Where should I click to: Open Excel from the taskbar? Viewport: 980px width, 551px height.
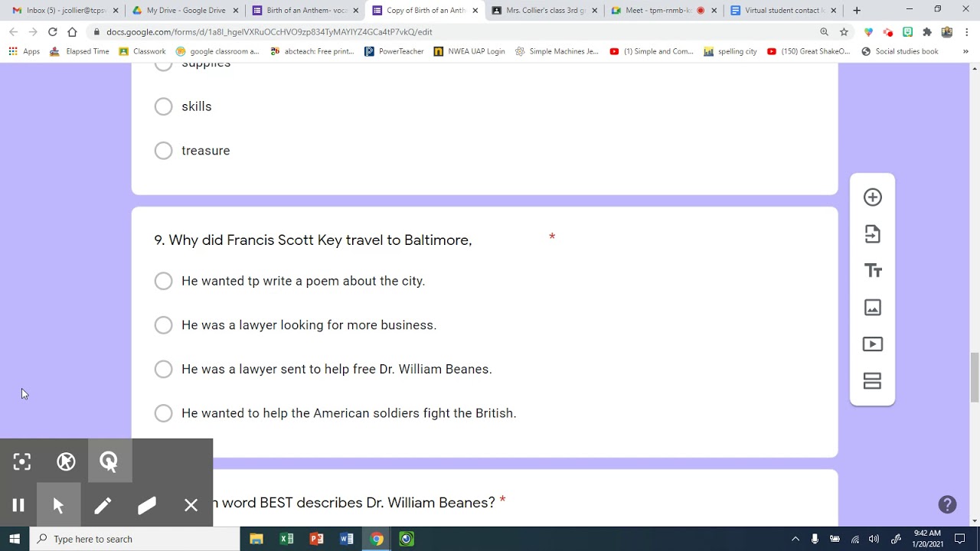pos(286,539)
